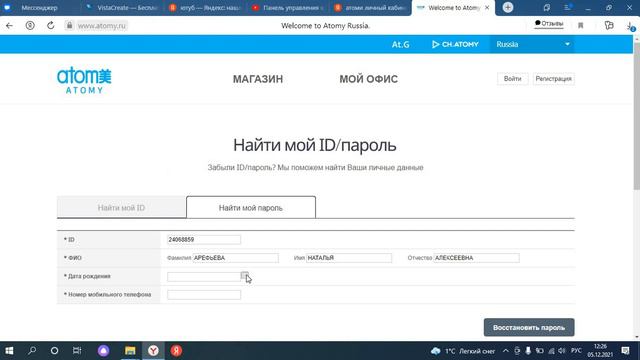Open the network tray icon
Image resolution: width=640 pixels, height=360 pixels.
[551, 351]
